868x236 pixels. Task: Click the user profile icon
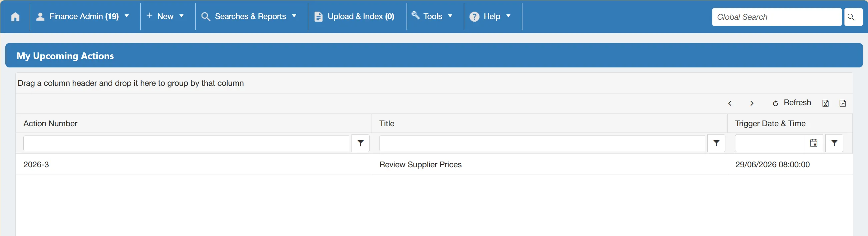point(40,17)
